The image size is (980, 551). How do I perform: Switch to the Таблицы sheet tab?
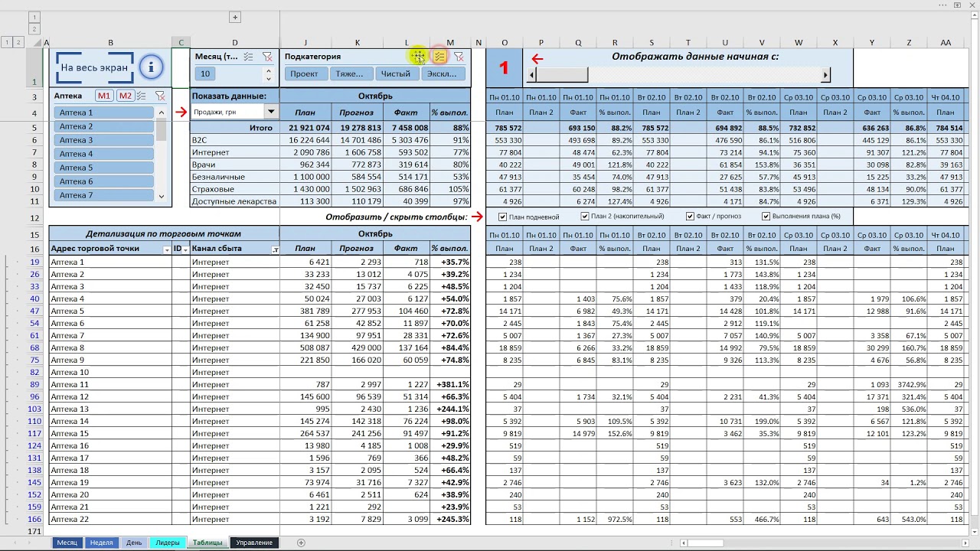coord(207,543)
